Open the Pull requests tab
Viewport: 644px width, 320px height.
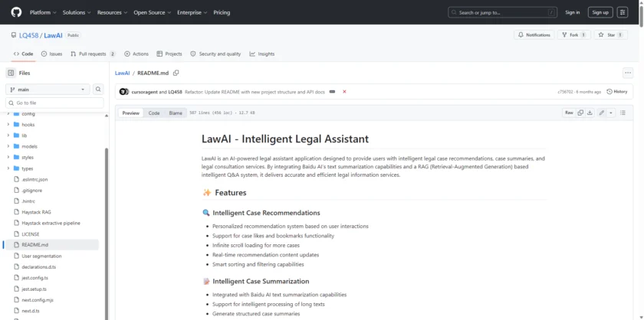94,54
